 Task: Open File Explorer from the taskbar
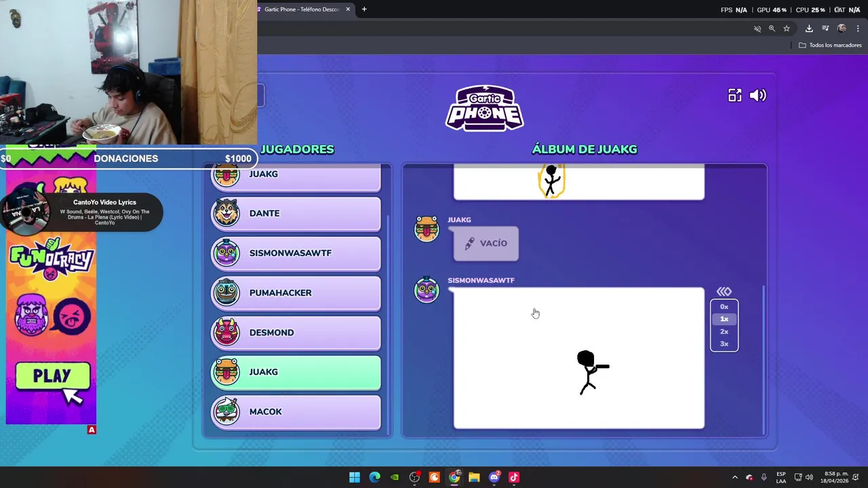pyautogui.click(x=474, y=477)
